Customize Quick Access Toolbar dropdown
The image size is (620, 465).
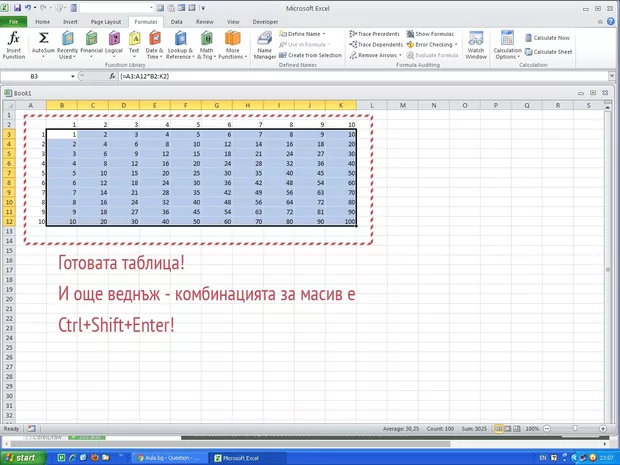point(203,8)
